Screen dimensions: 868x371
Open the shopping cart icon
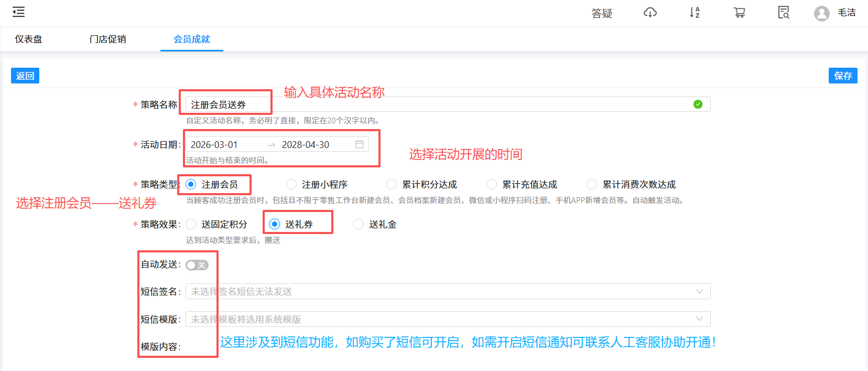click(x=739, y=13)
